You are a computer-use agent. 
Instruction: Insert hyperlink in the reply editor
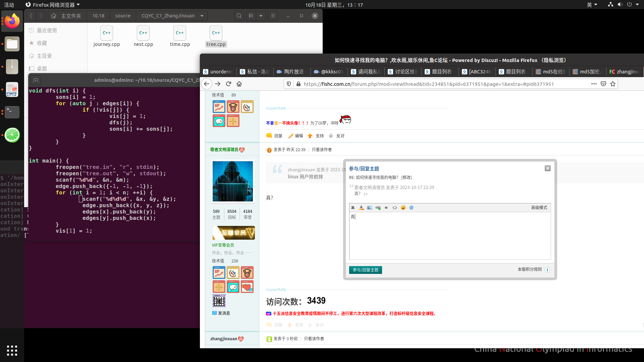coord(378,208)
